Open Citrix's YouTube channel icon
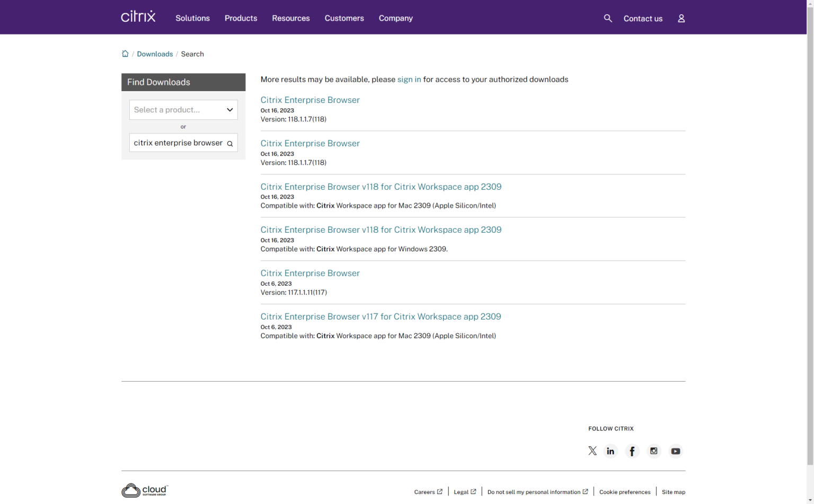Screen dimensions: 814x504 [x=675, y=451]
